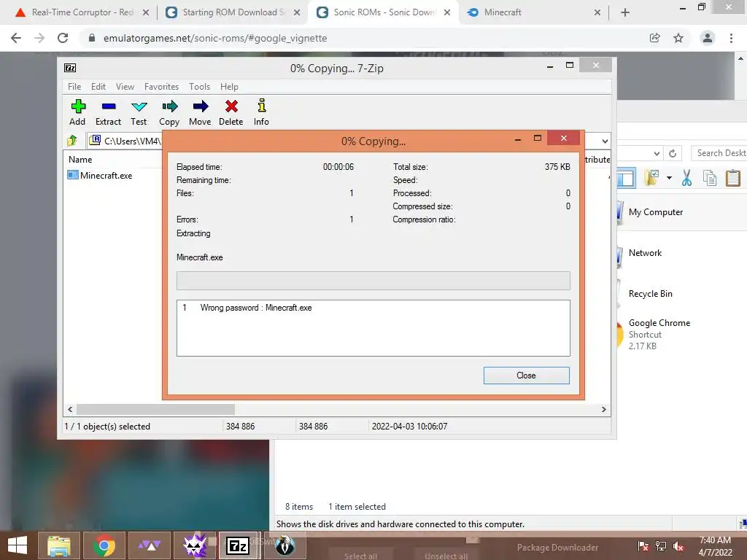Select Recycle Bin in Explorer
Image resolution: width=747 pixels, height=560 pixels.
click(x=650, y=294)
